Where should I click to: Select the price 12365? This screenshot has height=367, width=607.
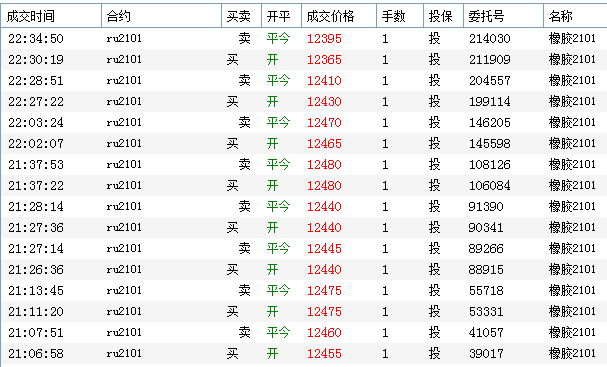tap(324, 60)
